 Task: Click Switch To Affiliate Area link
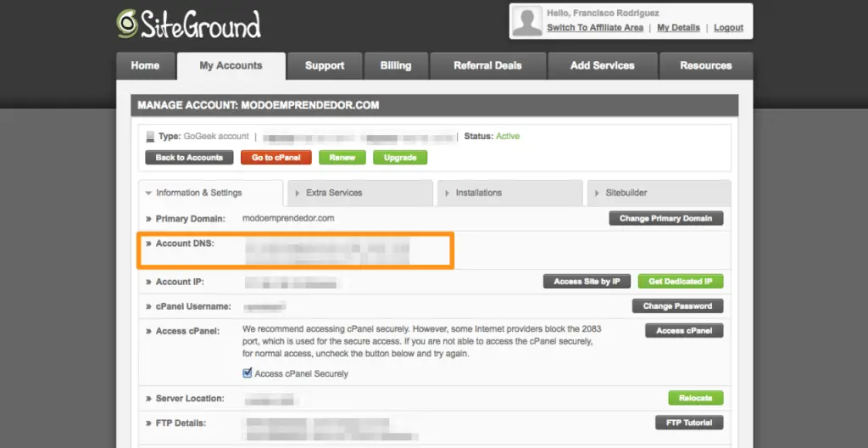click(x=595, y=28)
